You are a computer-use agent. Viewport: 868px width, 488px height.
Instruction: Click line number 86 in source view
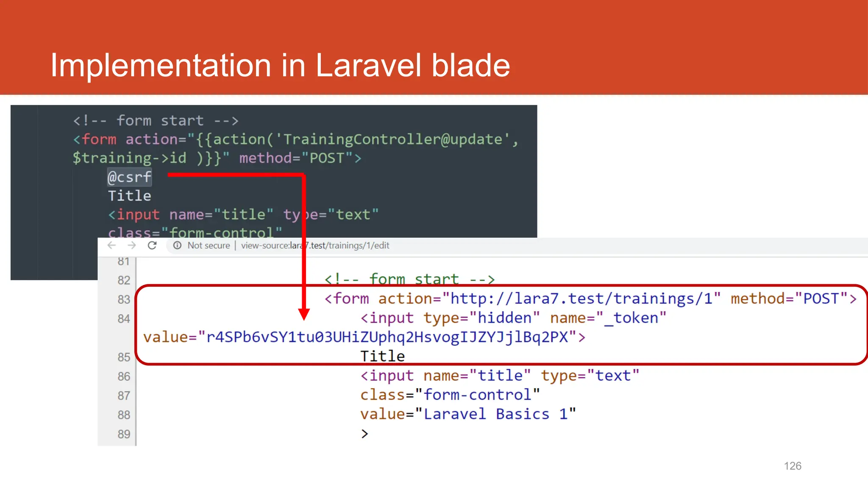(x=124, y=376)
